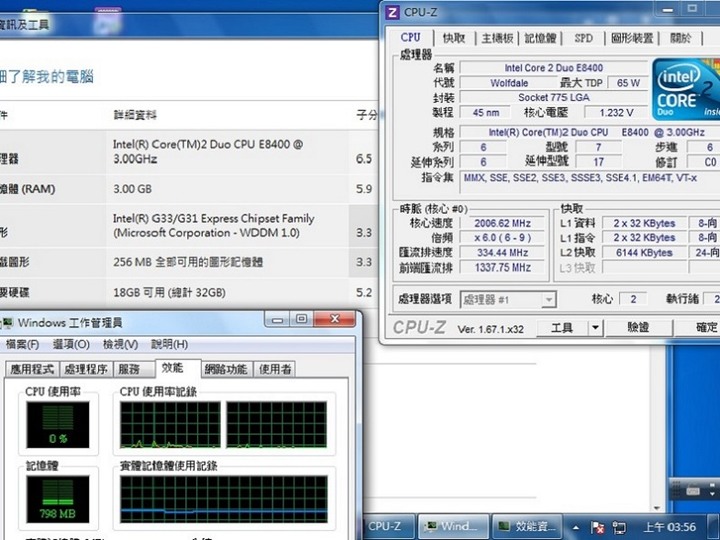This screenshot has width=720, height=540.
Task: Click the CPU 使用率 0 % gauge
Action: (58, 425)
